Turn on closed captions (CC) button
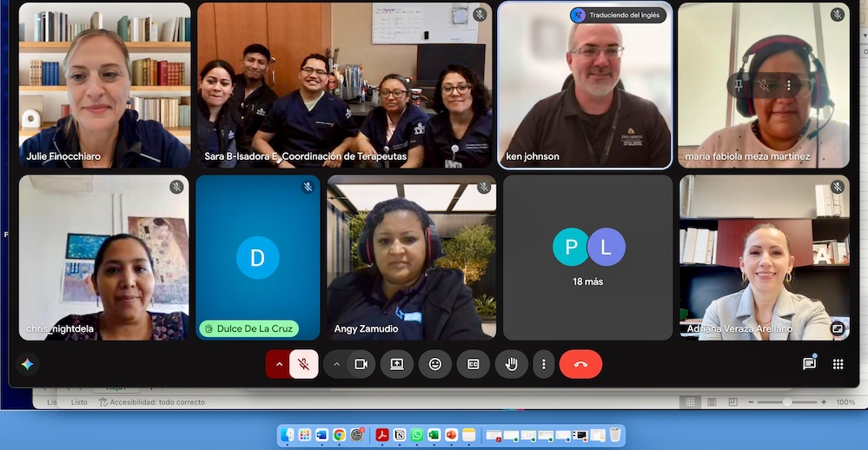The image size is (868, 450). pos(474,364)
